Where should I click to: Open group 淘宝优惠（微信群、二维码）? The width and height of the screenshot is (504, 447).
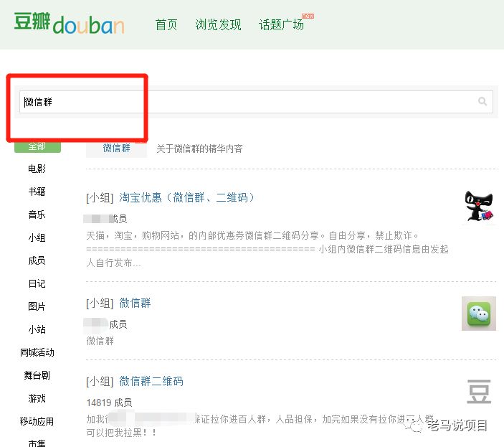tap(187, 197)
